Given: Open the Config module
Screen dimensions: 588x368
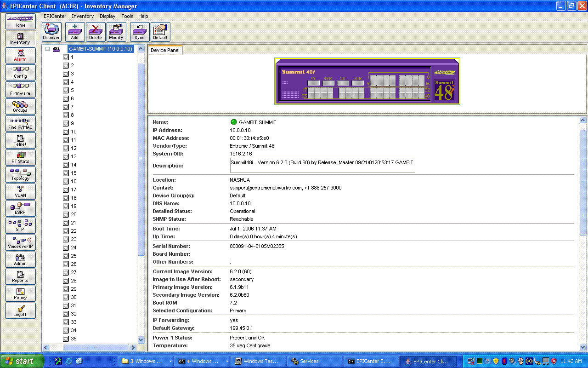Looking at the screenshot, I should (20, 72).
